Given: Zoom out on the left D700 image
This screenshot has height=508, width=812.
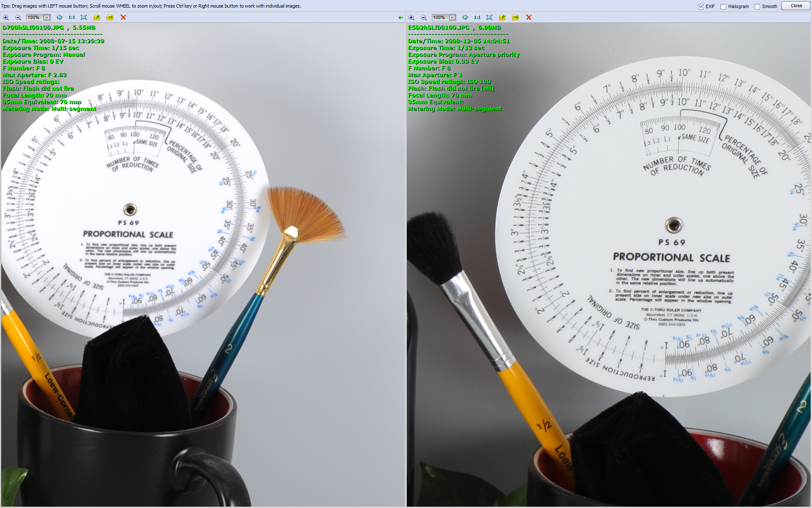Looking at the screenshot, I should point(18,17).
